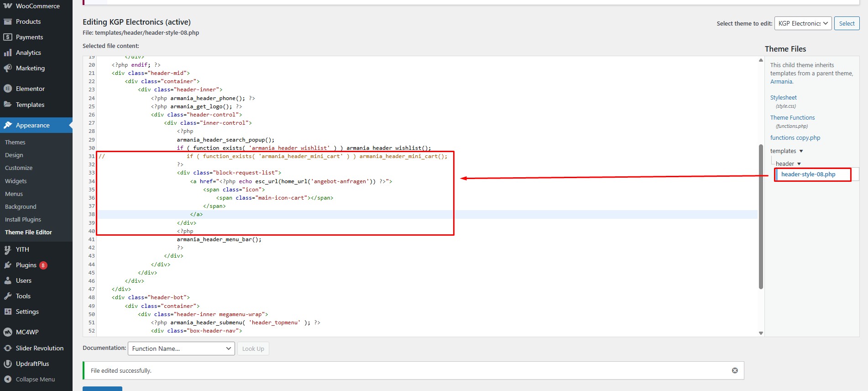This screenshot has width=868, height=391.
Task: Click the code editor vertical scrollbar thumb
Action: pos(761,217)
